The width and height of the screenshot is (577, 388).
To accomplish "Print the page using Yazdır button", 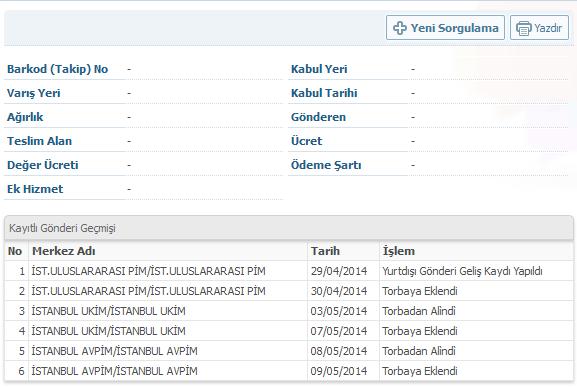I will 539,28.
